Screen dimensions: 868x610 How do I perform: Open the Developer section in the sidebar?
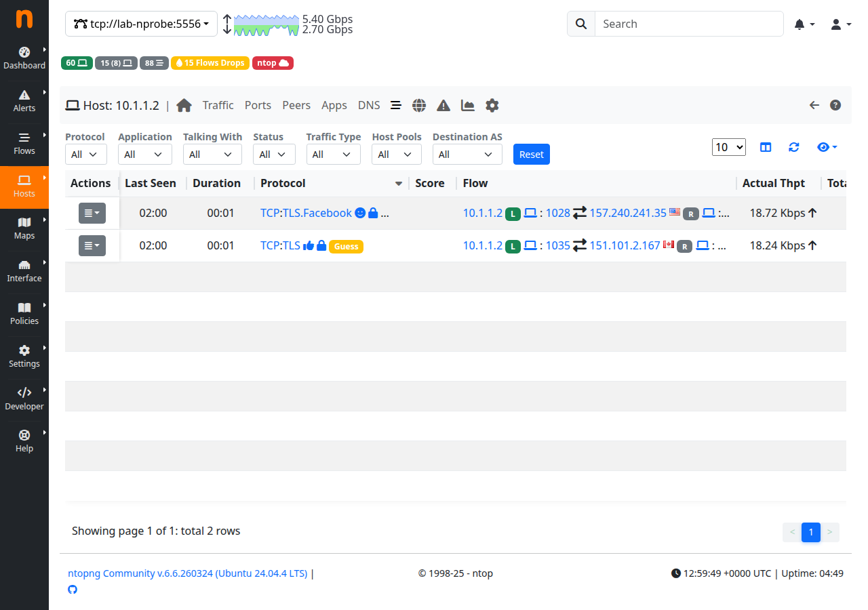click(x=24, y=399)
